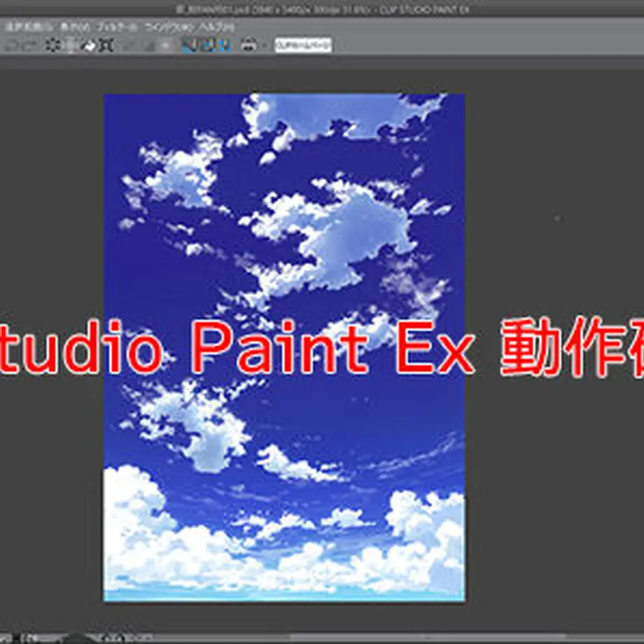644x644 pixels.
Task: Open the 表示 (View) menu
Action: [x=75, y=27]
